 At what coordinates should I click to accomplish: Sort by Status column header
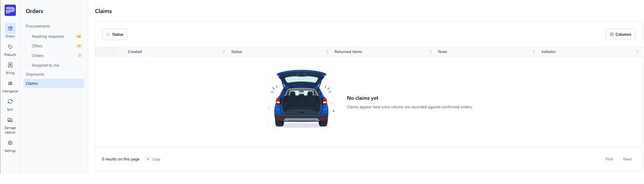click(237, 52)
